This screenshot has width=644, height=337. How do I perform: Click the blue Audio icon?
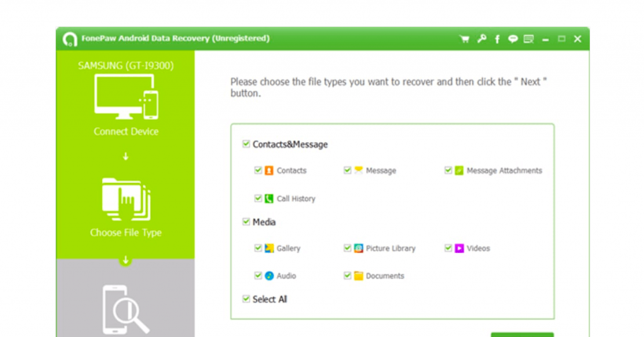269,276
